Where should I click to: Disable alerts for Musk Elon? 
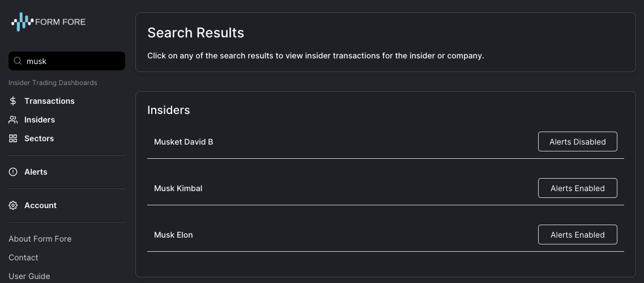coord(578,234)
